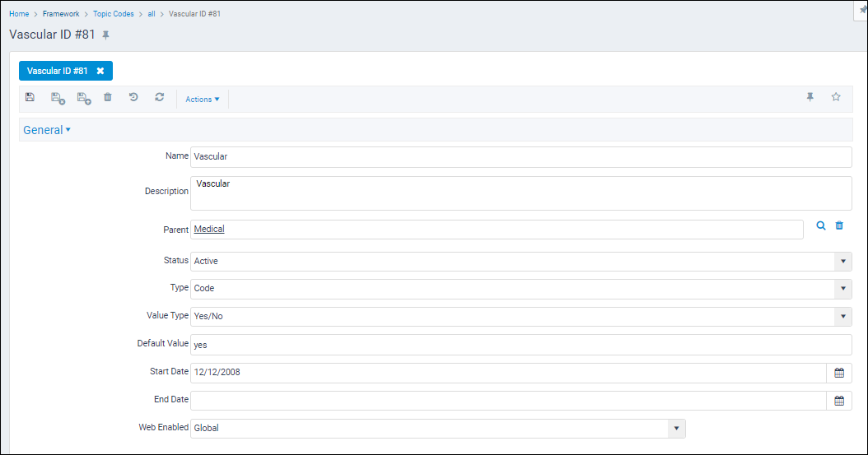Open the Actions dropdown menu

click(202, 100)
